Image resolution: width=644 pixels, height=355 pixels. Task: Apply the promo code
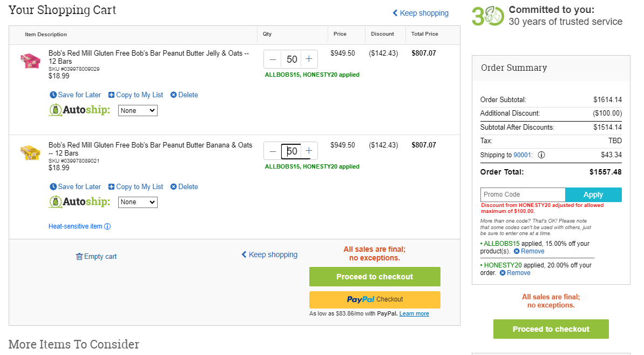[593, 195]
